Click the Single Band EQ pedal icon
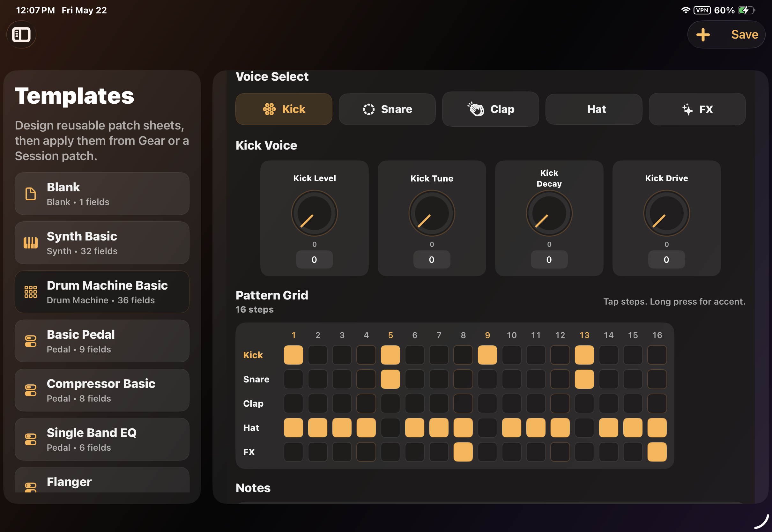This screenshot has width=772, height=532. [31, 439]
